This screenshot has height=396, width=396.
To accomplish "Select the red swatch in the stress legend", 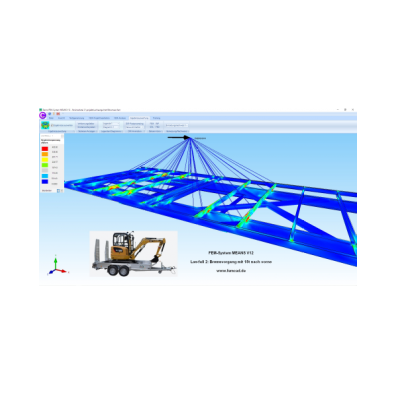I will pyautogui.click(x=45, y=148).
